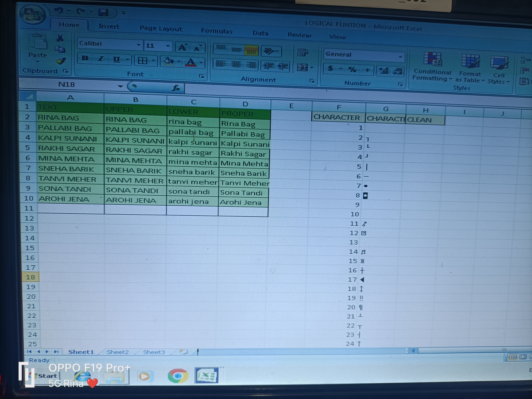Expand the font size 11 dropdown
532x399 pixels.
168,46
